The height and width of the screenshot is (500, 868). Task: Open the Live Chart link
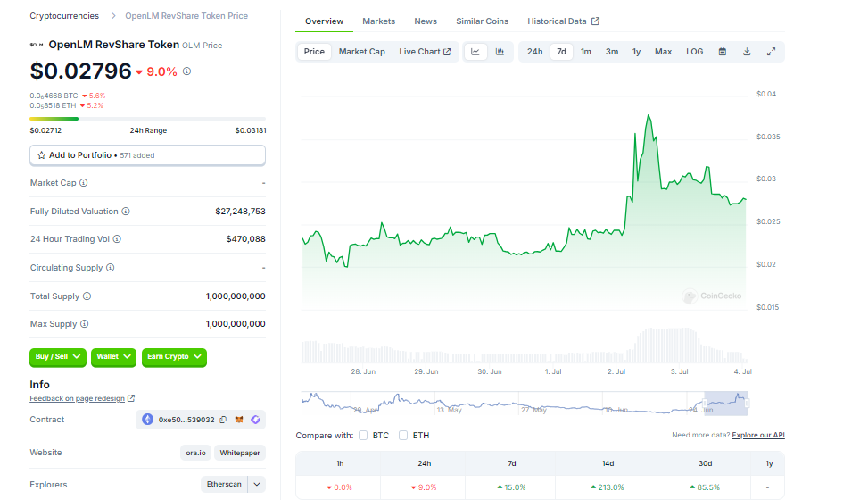coord(425,52)
